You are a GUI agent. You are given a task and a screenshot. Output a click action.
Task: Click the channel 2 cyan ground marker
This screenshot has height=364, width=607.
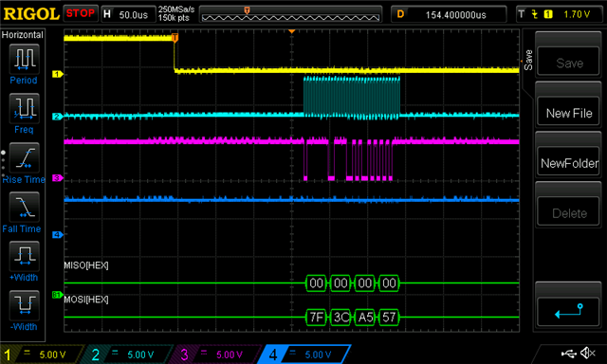(x=57, y=117)
